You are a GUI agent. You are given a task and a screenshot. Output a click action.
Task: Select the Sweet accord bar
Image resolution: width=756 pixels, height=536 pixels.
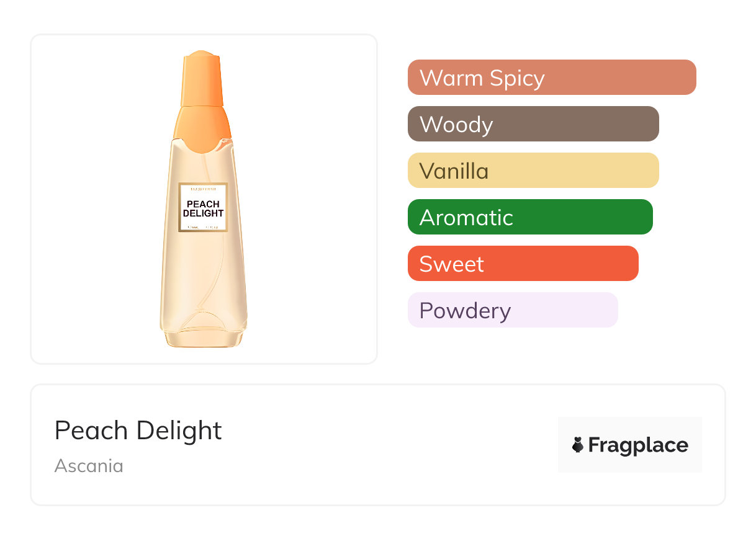coord(523,264)
